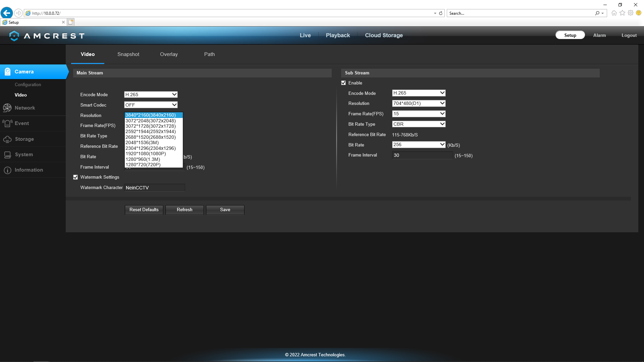Close the Setup browser tab
Viewport: 644px width, 362px height.
coord(63,22)
